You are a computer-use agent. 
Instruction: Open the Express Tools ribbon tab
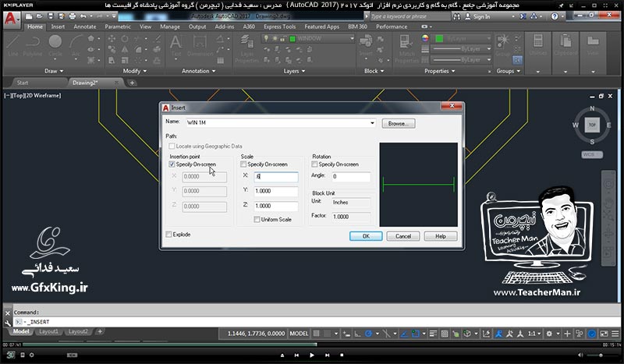[x=280, y=27]
